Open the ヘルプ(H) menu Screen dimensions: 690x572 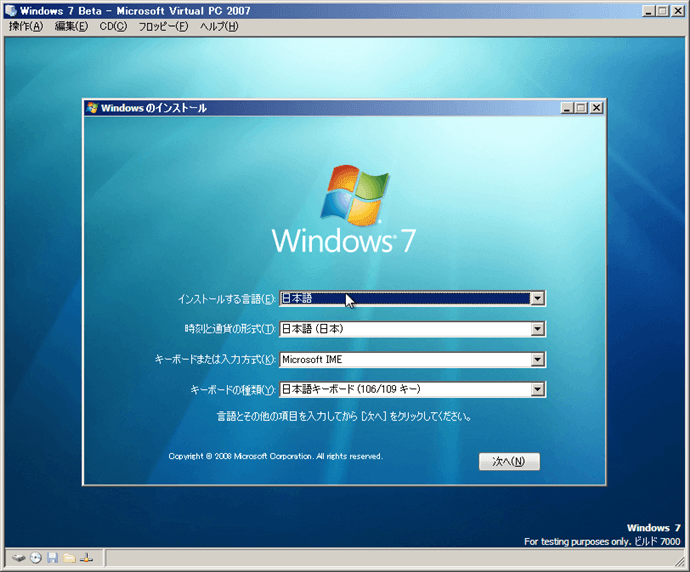point(219,26)
